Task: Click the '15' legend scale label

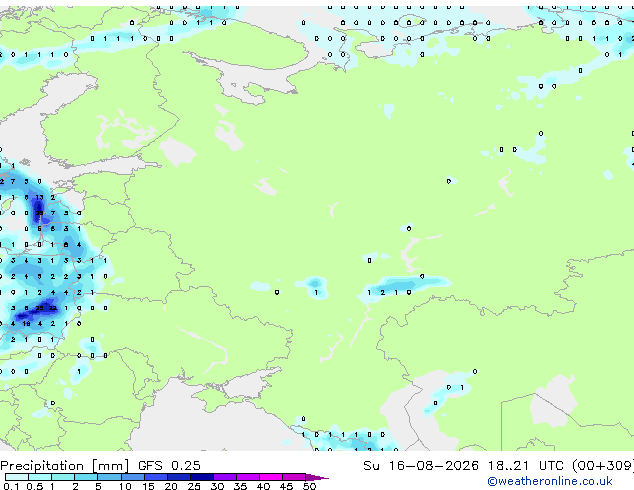Action: [x=148, y=486]
